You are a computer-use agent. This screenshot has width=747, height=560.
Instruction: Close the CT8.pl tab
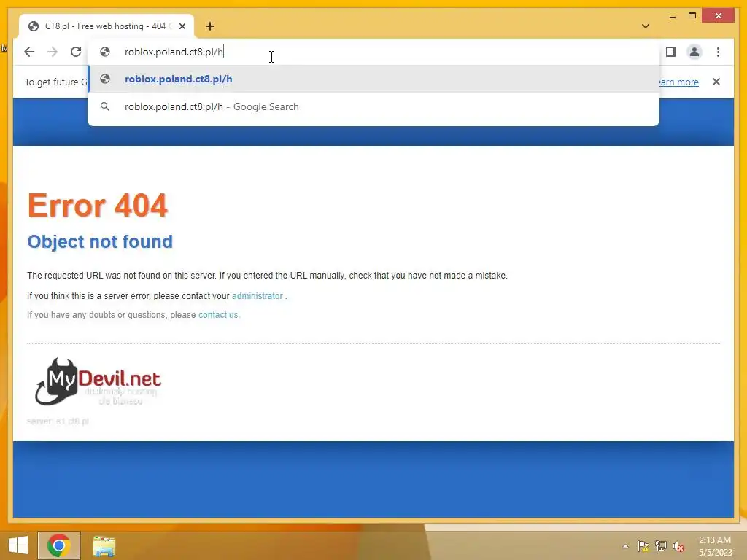tap(182, 26)
